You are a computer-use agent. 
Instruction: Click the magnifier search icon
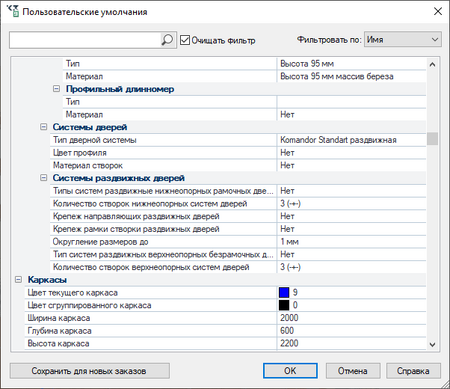[167, 40]
